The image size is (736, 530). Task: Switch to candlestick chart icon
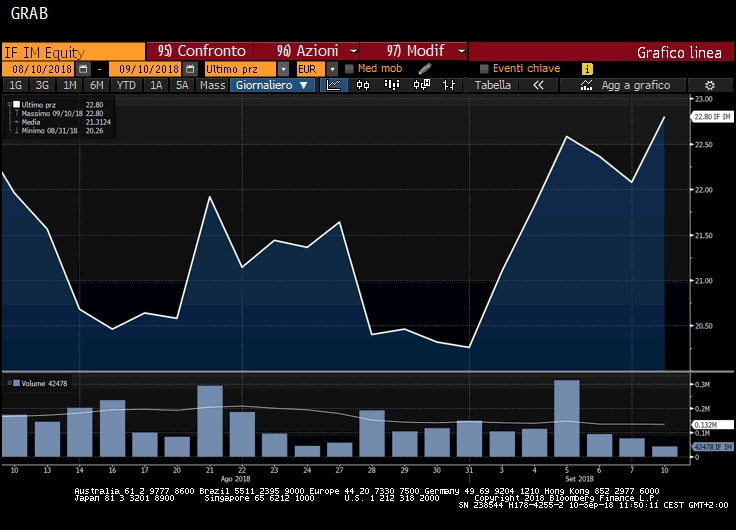click(362, 86)
